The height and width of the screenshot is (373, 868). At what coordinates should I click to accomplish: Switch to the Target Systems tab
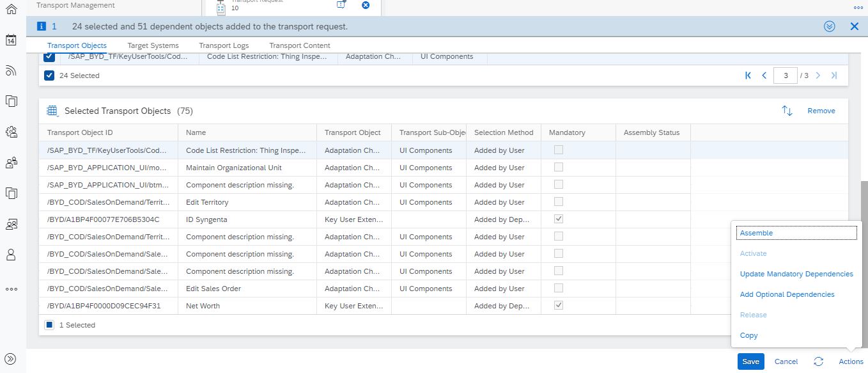click(x=153, y=45)
